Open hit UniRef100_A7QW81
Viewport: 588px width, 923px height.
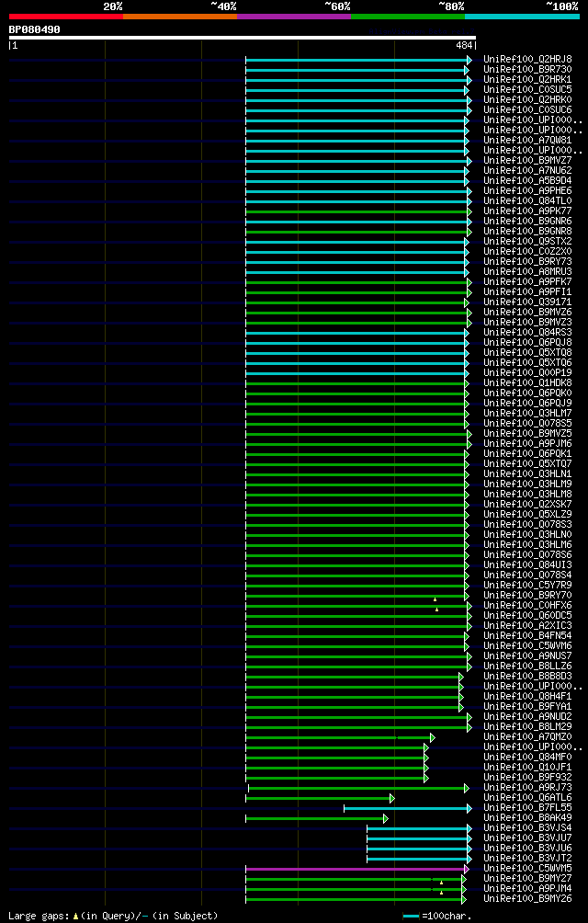(x=527, y=140)
